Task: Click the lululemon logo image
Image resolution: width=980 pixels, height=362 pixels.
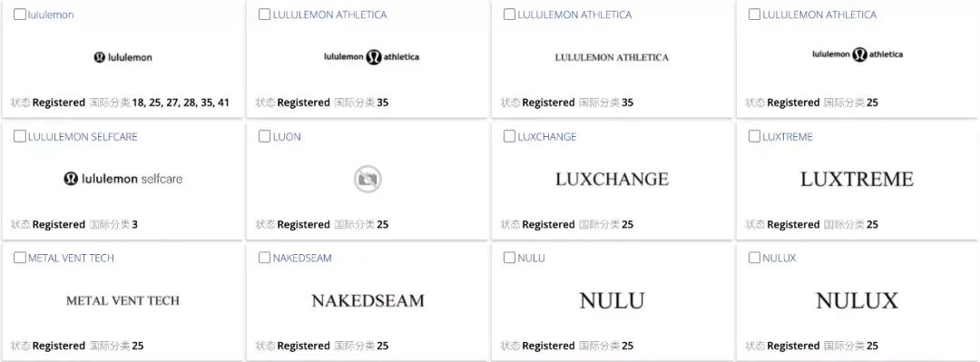Action: tap(123, 57)
